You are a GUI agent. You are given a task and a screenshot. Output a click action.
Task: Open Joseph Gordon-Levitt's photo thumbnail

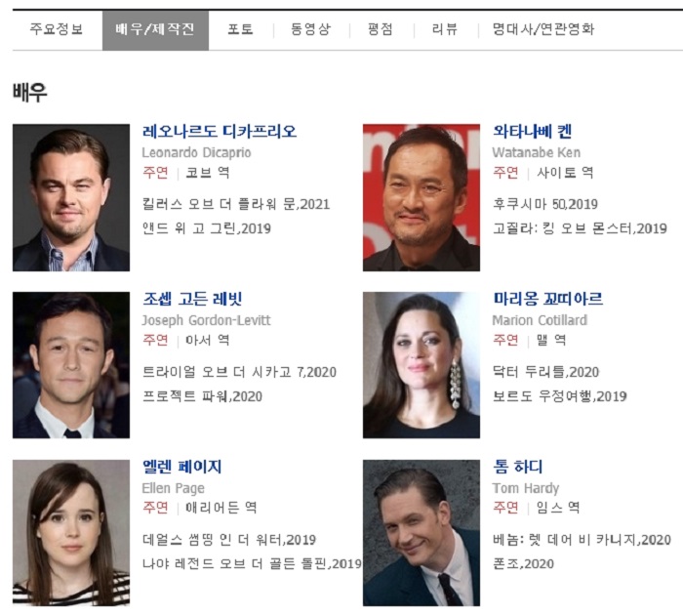coord(71,365)
